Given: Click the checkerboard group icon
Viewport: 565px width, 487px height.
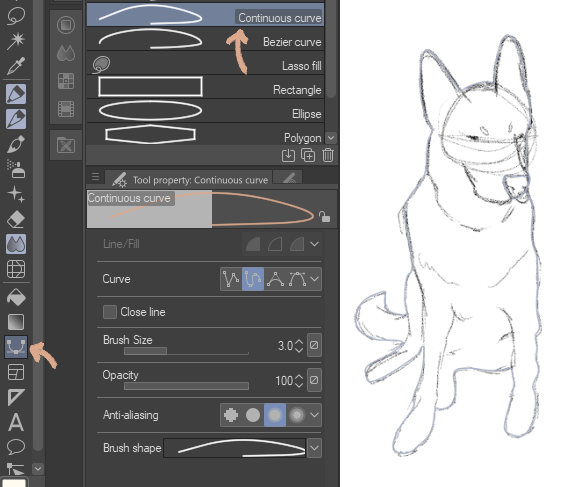Looking at the screenshot, I should (66, 81).
